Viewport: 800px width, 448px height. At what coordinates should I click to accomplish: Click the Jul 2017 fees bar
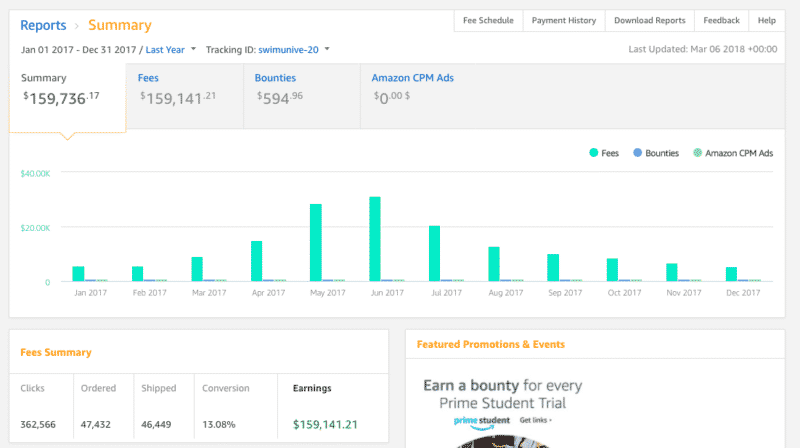pyautogui.click(x=434, y=254)
